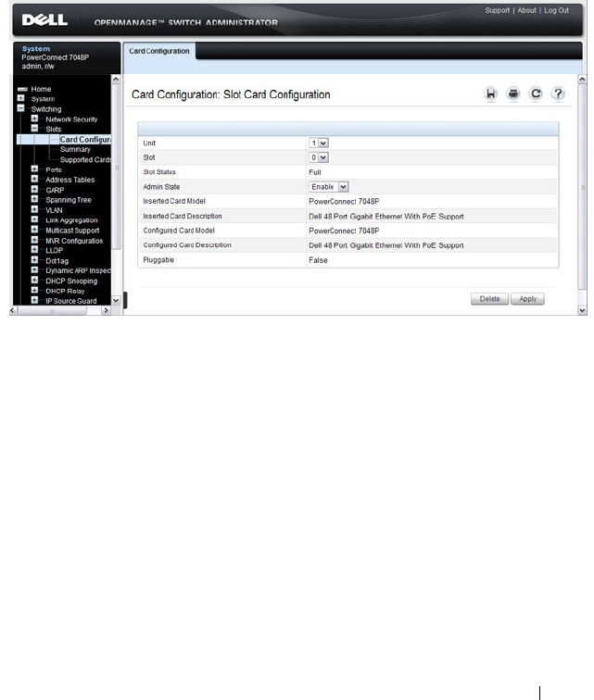This screenshot has width=594, height=700.
Task: Expand the VLAN tree node
Action: [34, 209]
